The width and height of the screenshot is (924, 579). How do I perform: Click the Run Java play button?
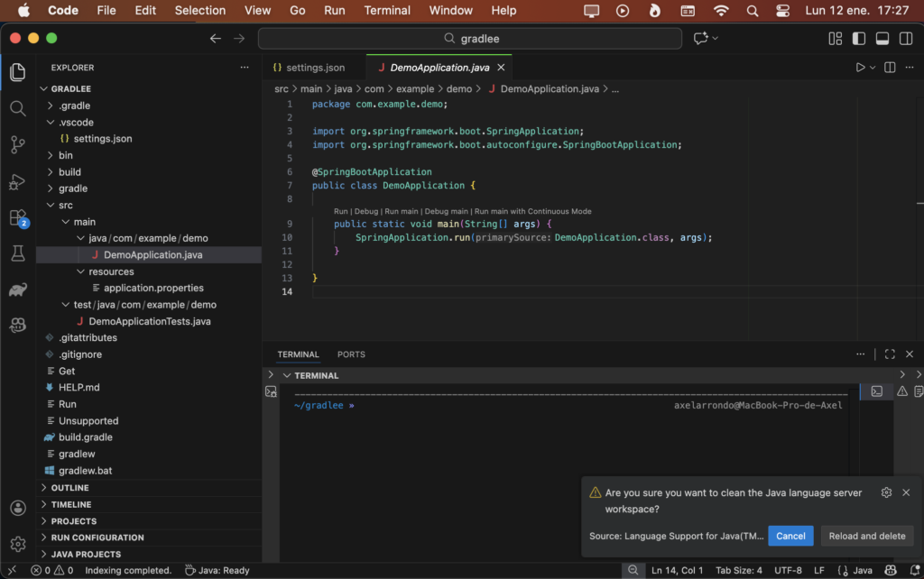point(861,68)
